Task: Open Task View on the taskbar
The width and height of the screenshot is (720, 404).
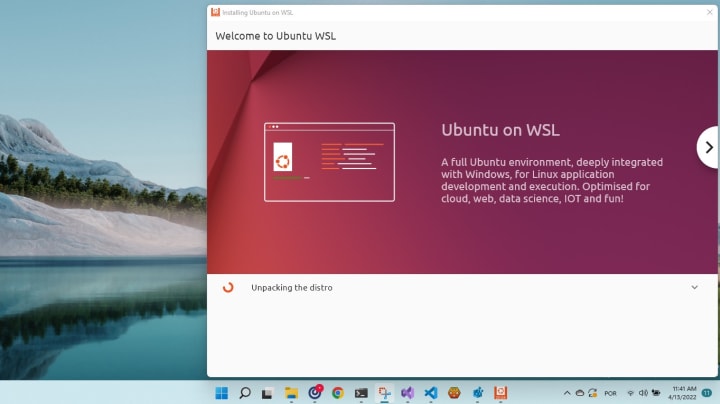Action: (268, 393)
